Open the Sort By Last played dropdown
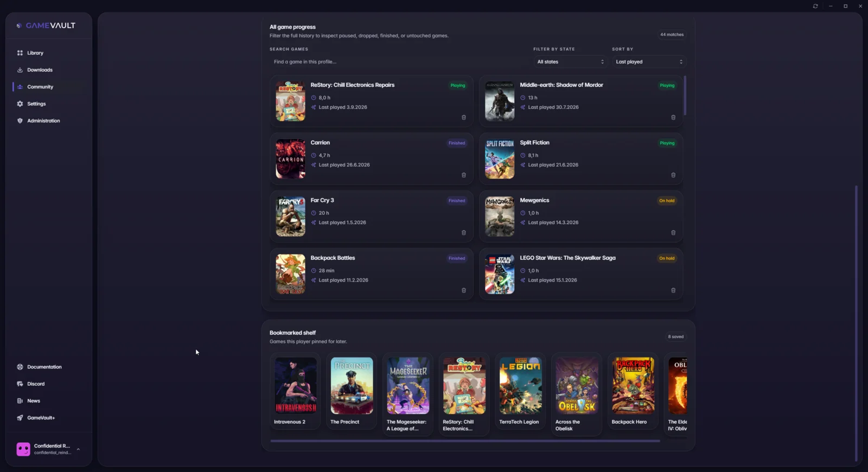 [x=649, y=62]
